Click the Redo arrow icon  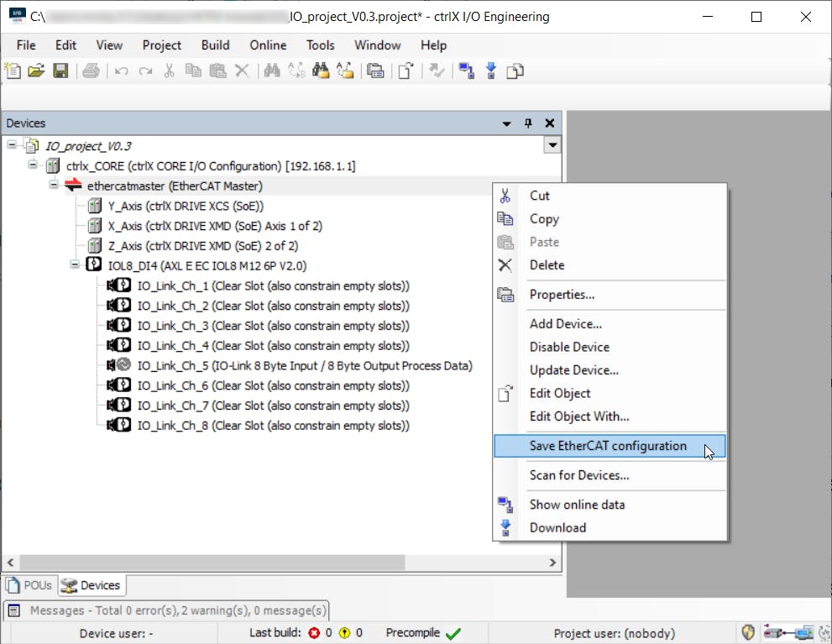click(145, 71)
